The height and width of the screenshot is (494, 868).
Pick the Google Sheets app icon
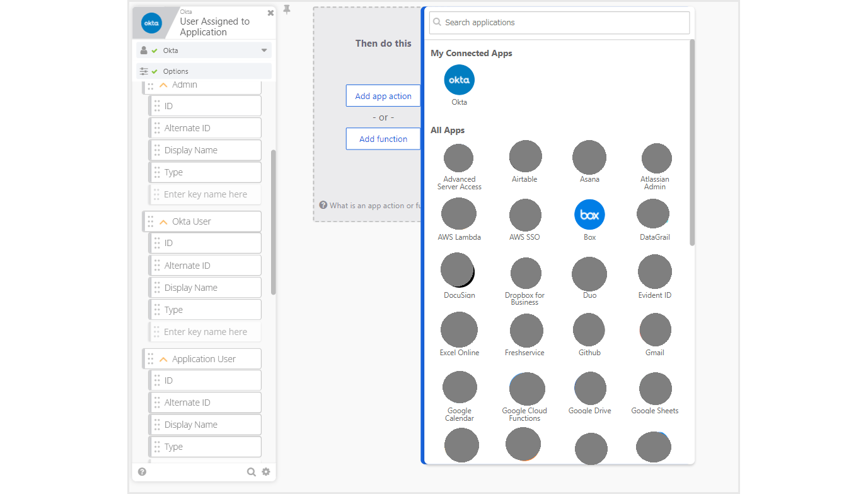pos(655,389)
